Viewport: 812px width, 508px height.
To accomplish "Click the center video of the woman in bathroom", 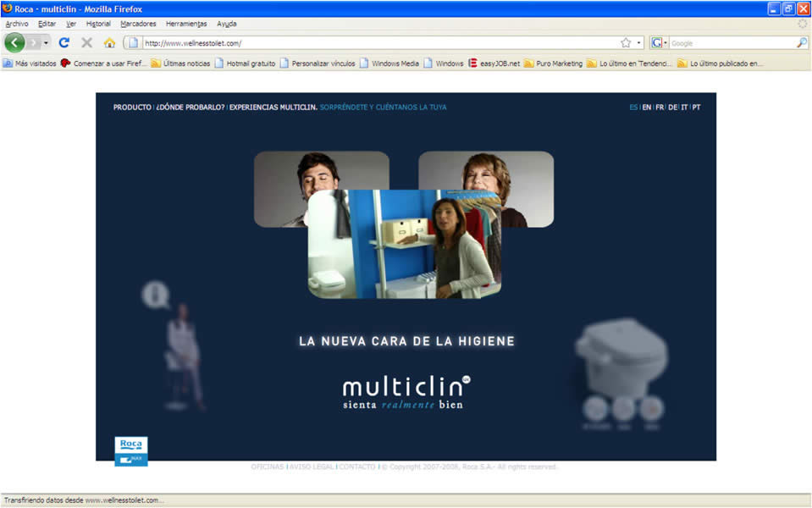I will pos(405,244).
